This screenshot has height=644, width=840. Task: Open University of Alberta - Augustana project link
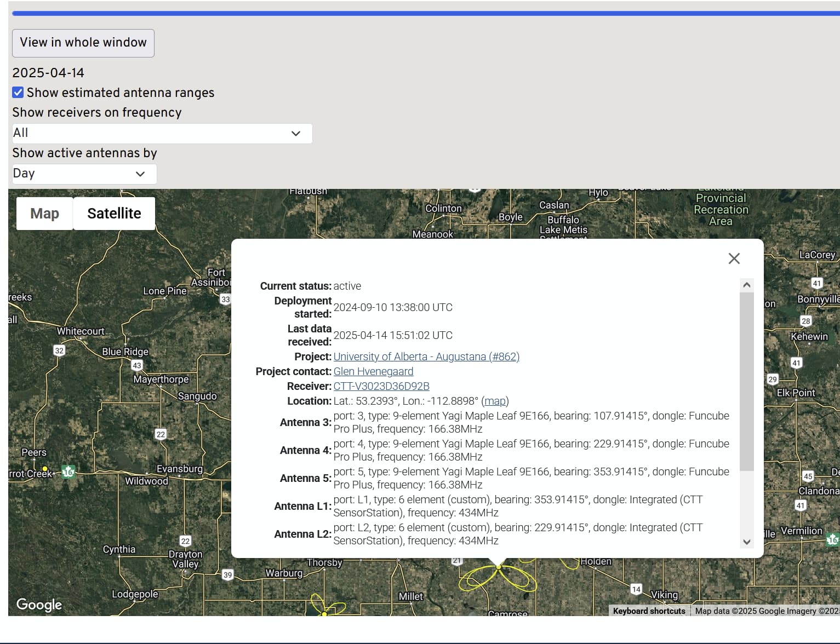coord(426,357)
